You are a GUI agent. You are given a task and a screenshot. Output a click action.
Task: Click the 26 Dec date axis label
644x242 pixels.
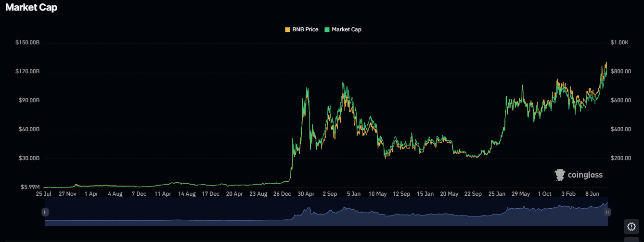click(282, 194)
